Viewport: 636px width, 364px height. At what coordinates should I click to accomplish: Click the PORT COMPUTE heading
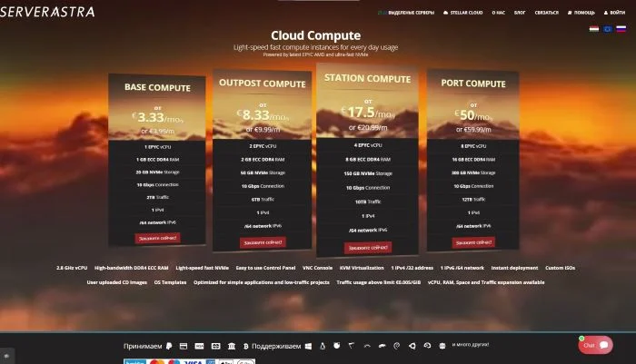click(x=473, y=84)
